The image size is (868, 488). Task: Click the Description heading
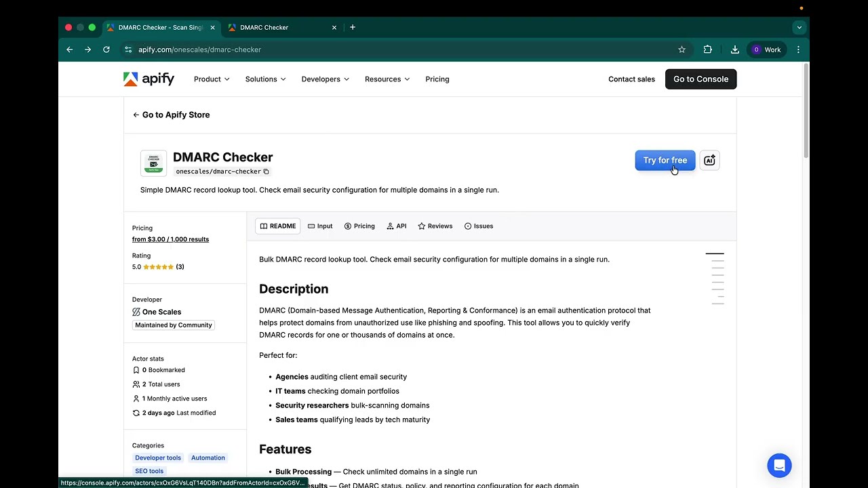coord(294,289)
